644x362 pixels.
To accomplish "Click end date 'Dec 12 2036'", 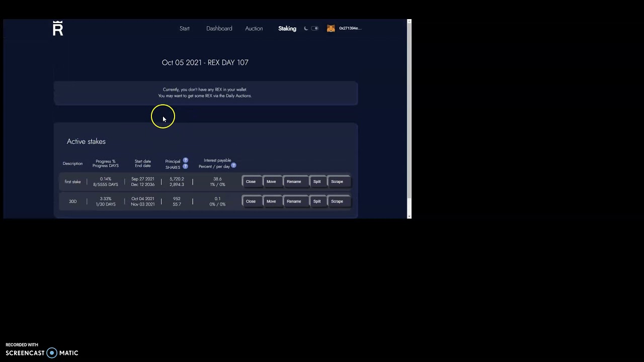I will pos(143,185).
